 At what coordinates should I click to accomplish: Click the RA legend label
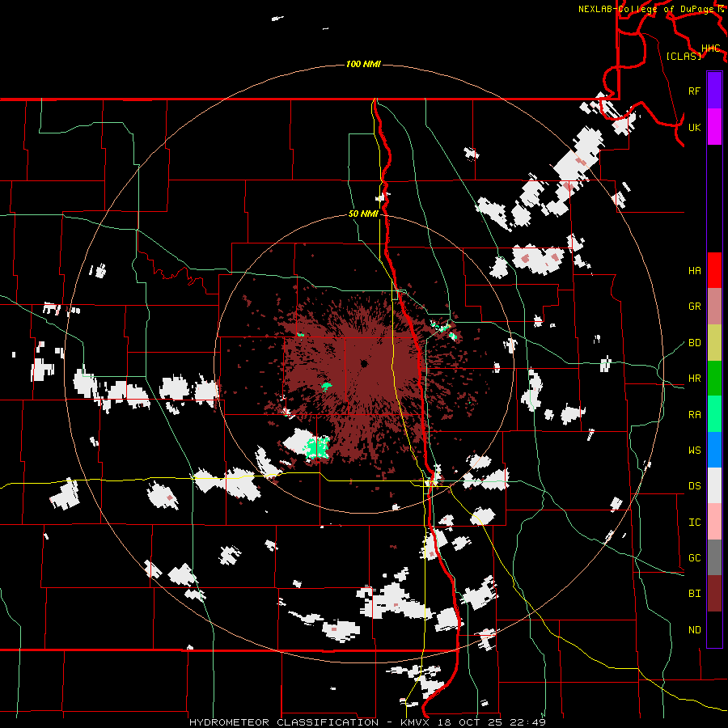[695, 415]
